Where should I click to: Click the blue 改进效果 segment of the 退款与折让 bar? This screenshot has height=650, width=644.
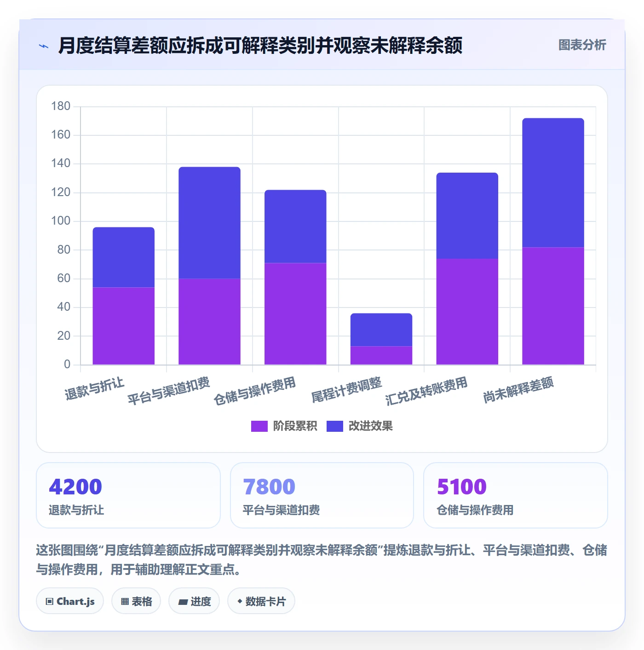(x=124, y=257)
